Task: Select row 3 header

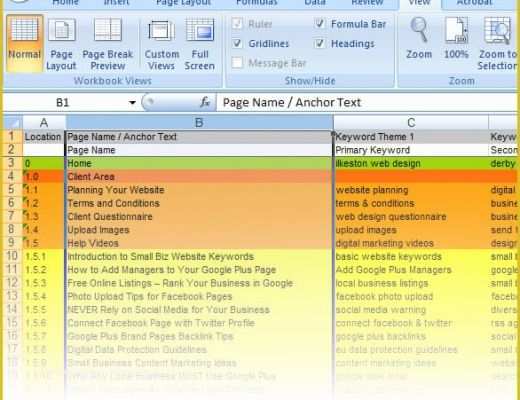Action: pyautogui.click(x=13, y=163)
